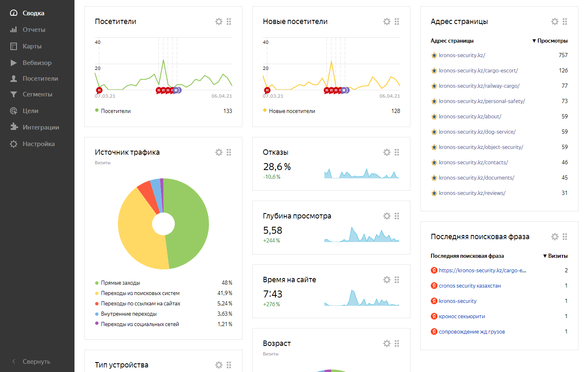This screenshot has width=588, height=372.
Task: Open kronos-security.kz/object-security/ link
Action: [x=481, y=147]
